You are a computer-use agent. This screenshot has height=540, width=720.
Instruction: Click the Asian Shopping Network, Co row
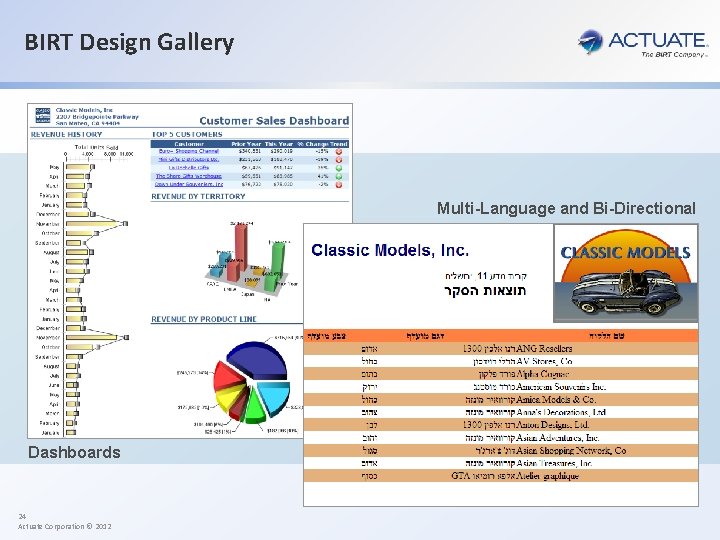[x=501, y=450]
